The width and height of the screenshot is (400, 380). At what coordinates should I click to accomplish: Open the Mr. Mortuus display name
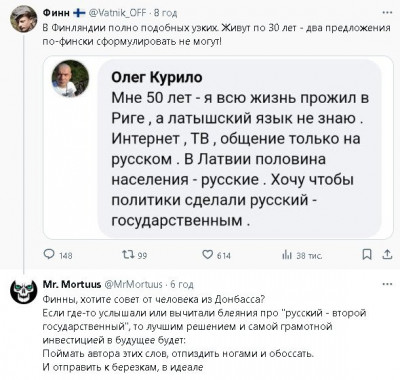(x=72, y=284)
